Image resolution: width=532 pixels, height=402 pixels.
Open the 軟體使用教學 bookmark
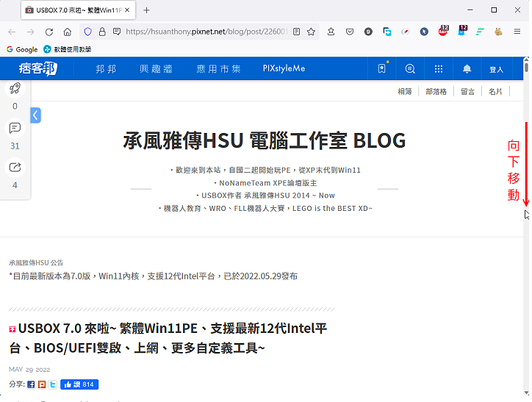[68, 49]
